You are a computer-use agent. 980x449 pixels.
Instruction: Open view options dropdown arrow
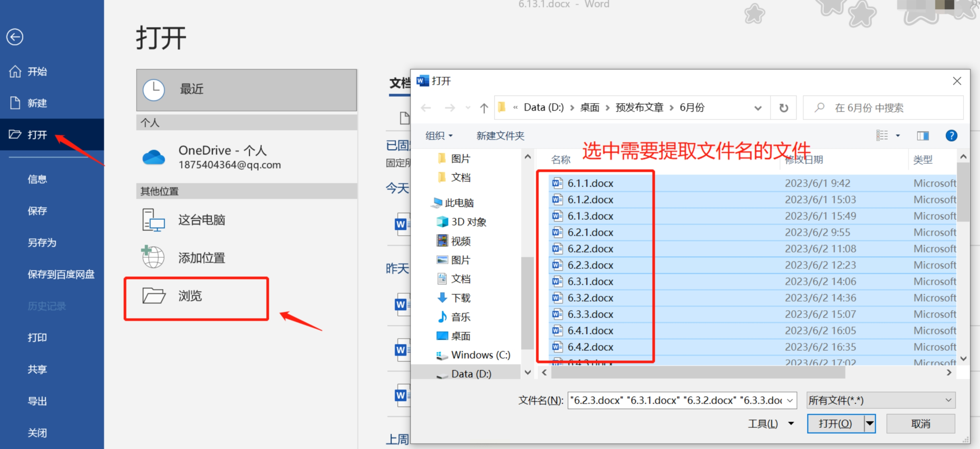(x=898, y=135)
